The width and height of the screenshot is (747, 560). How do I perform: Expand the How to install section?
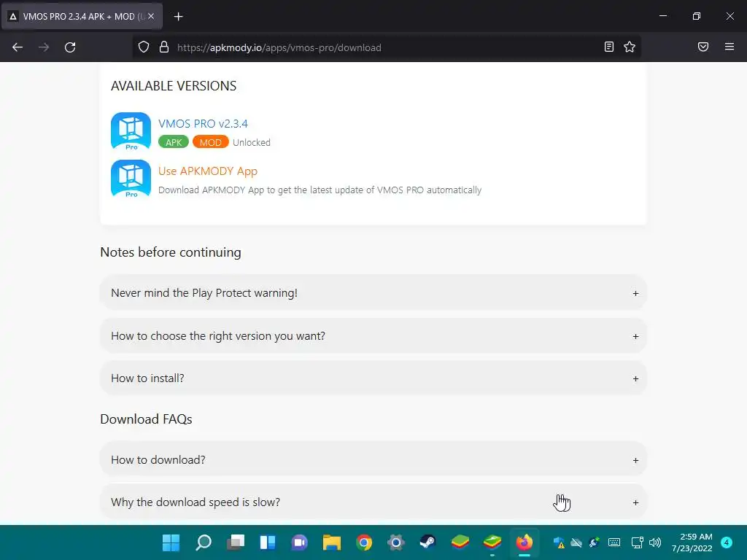point(373,378)
